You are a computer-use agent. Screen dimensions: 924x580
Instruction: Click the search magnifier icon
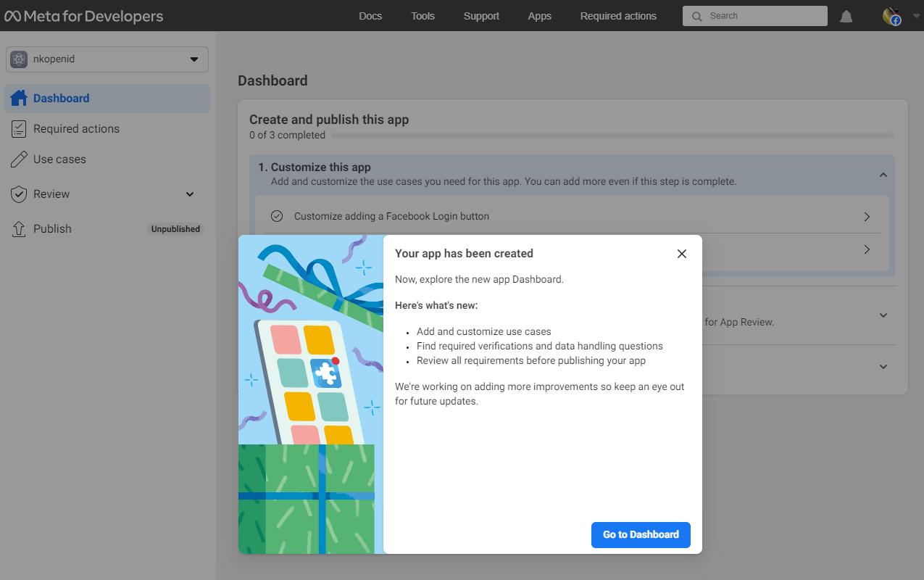tap(696, 16)
